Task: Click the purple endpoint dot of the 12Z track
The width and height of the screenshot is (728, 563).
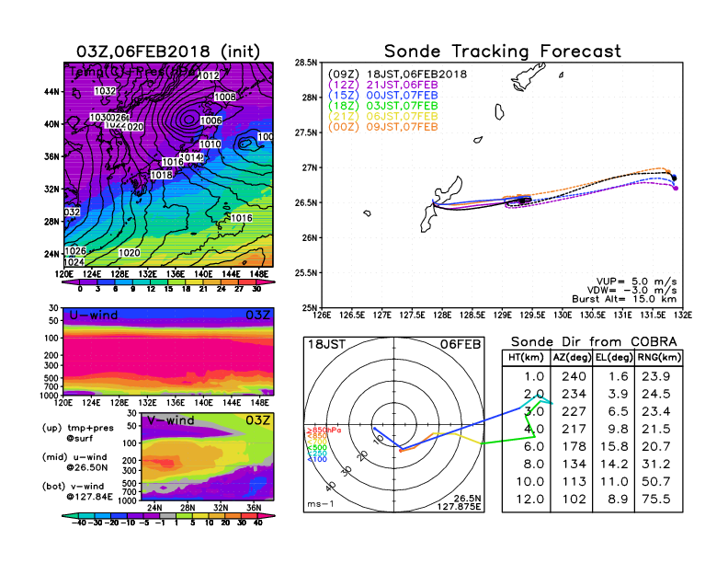Action: click(x=676, y=189)
